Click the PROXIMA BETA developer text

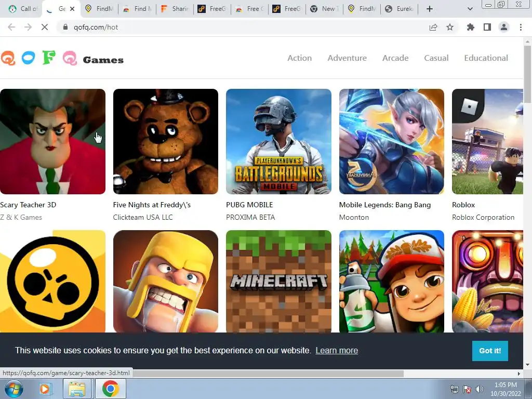point(250,218)
